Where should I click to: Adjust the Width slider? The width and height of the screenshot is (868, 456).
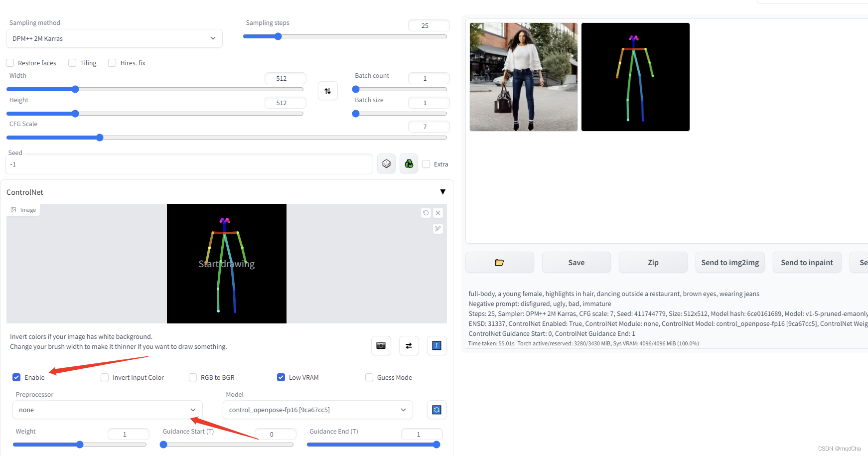point(155,89)
